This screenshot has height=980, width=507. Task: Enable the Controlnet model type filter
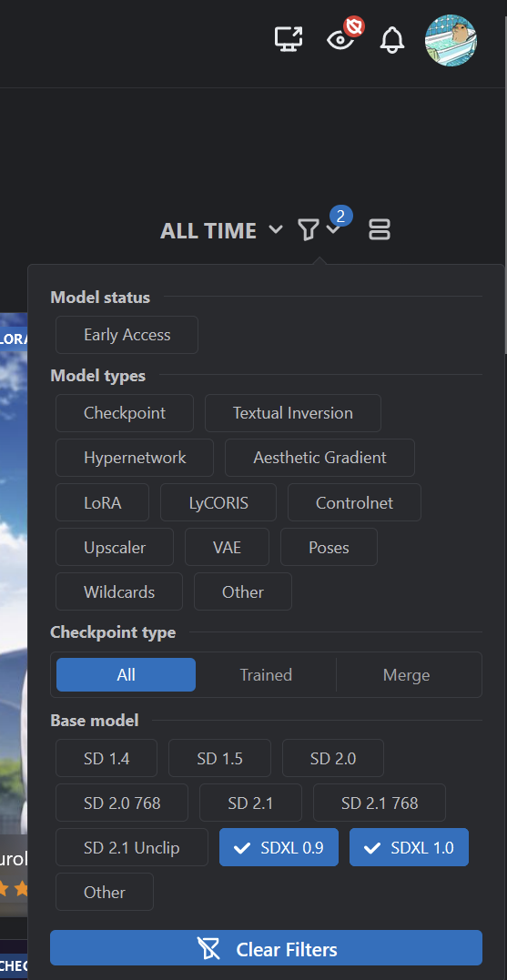pyautogui.click(x=354, y=502)
